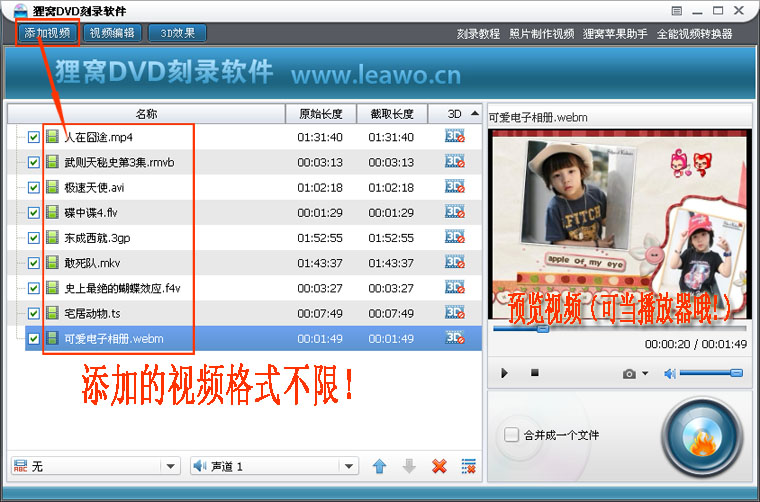Sort by the 原始长度 column header

(x=321, y=114)
